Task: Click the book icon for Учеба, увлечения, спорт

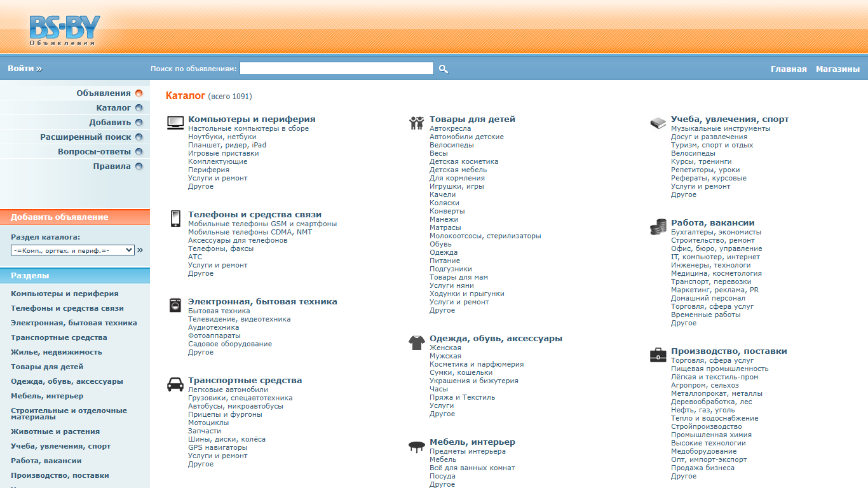Action: pos(658,123)
